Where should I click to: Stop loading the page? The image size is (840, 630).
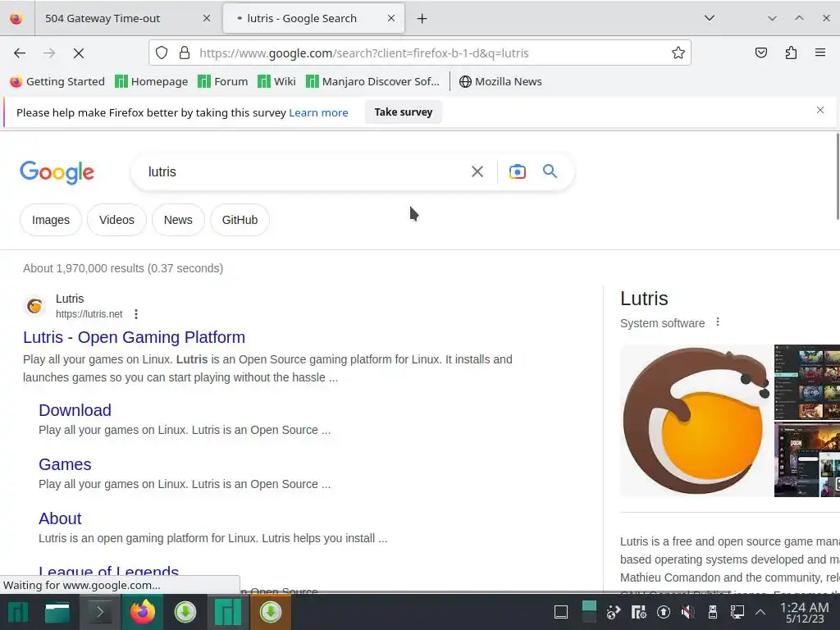click(x=79, y=53)
